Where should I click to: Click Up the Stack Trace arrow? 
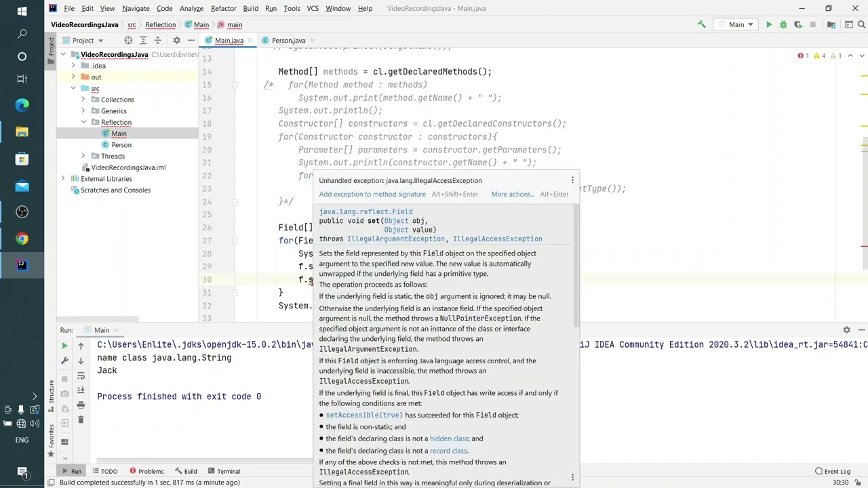[81, 346]
